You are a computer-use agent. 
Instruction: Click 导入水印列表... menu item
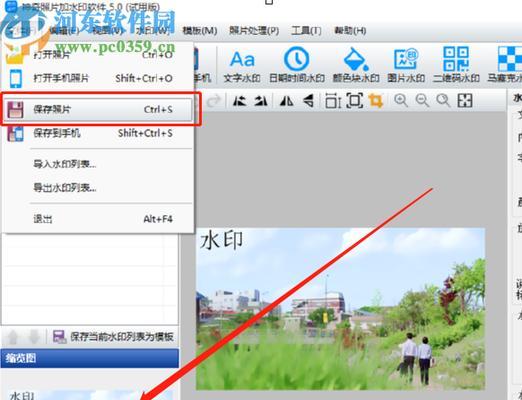[x=65, y=164]
